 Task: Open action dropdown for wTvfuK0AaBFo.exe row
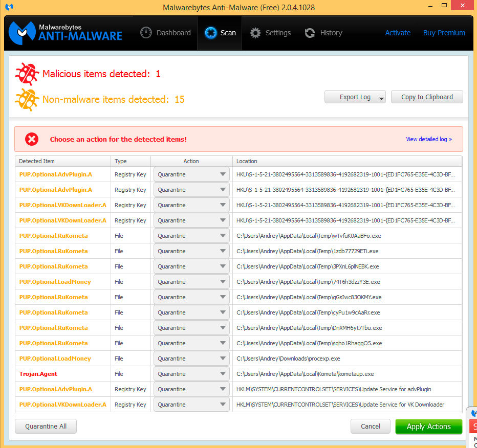tap(191, 236)
